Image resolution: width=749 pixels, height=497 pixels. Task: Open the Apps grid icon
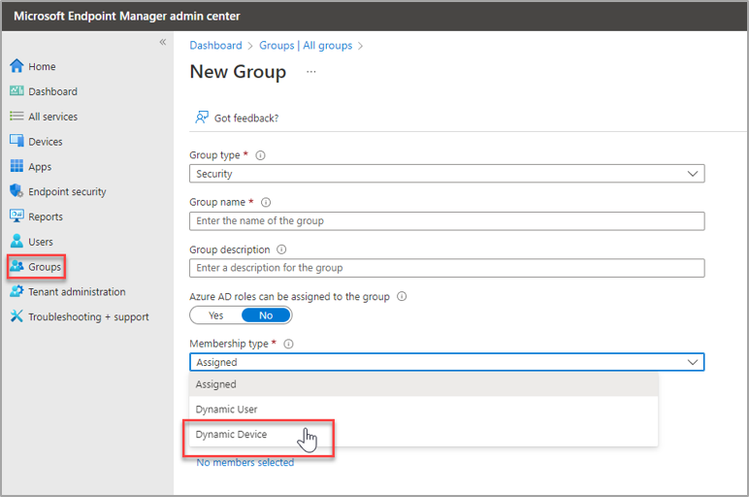16,167
